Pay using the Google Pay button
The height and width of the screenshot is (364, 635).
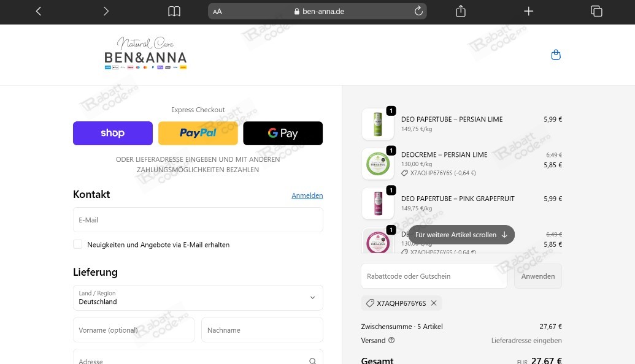coord(283,133)
